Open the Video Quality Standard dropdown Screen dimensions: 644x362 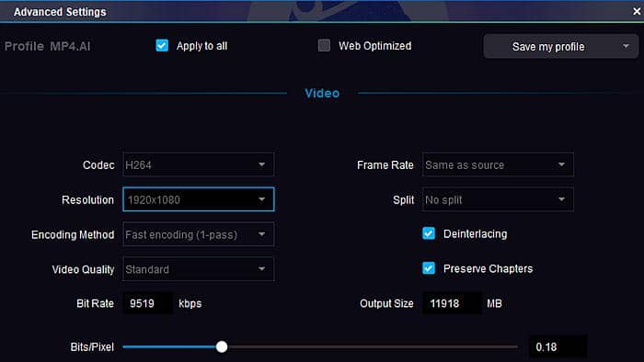(199, 269)
